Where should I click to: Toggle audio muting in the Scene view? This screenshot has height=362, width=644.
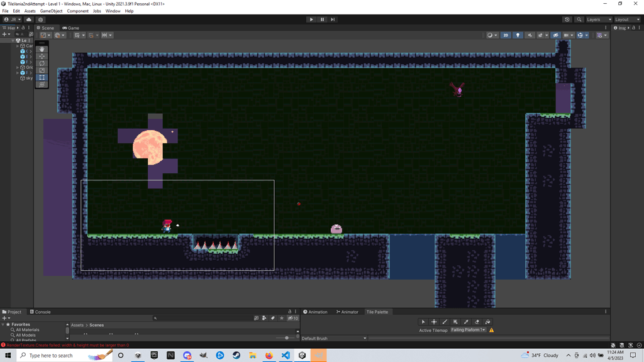(x=530, y=35)
